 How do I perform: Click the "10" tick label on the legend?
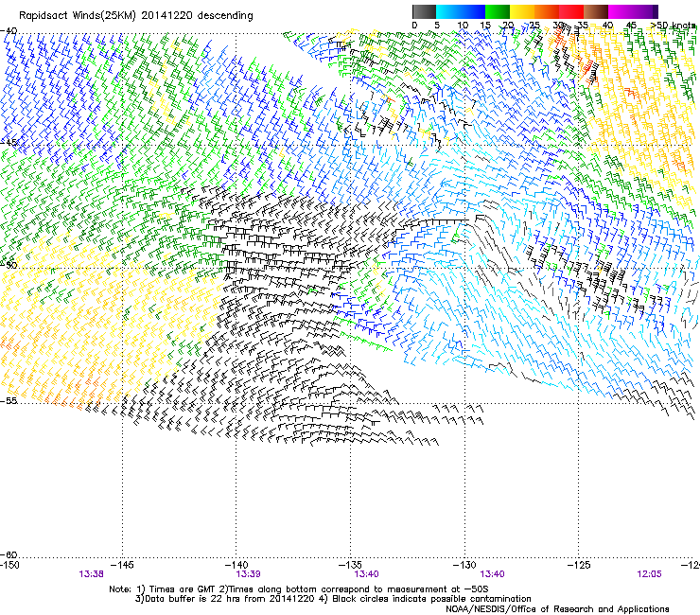463,26
